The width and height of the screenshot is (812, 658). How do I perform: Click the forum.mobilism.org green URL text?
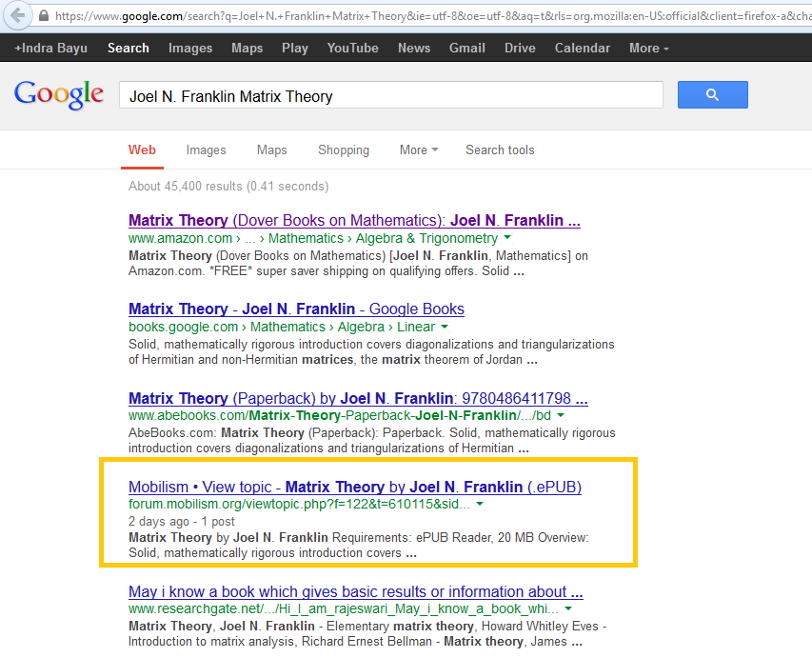[299, 504]
